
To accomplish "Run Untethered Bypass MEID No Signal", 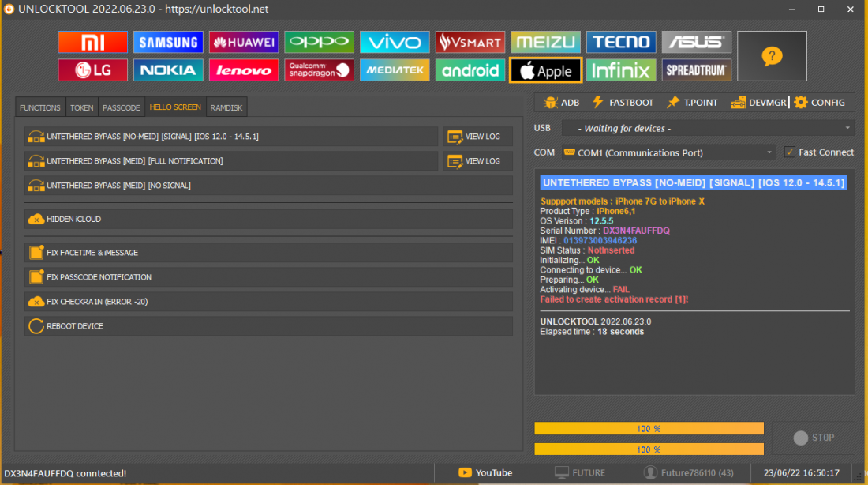I will 268,186.
